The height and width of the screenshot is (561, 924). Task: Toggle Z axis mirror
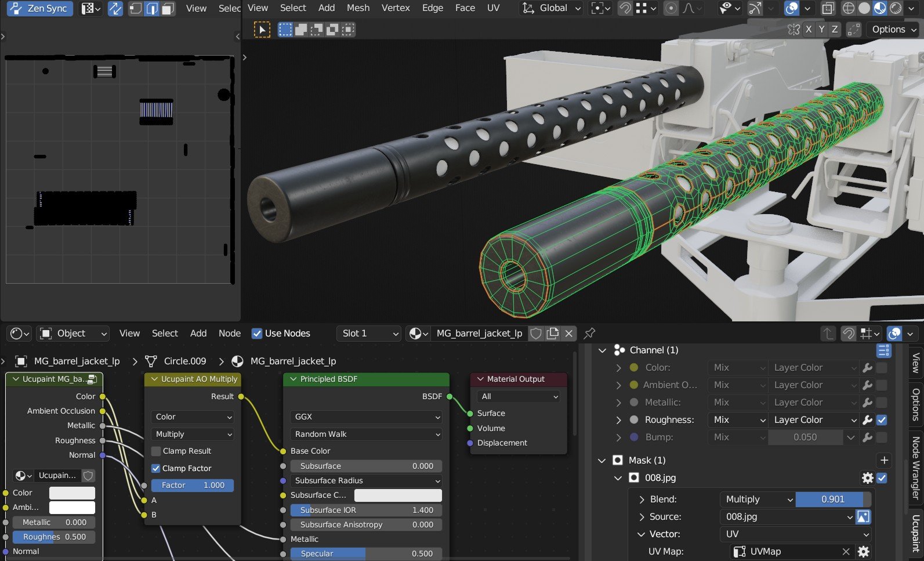pos(835,30)
